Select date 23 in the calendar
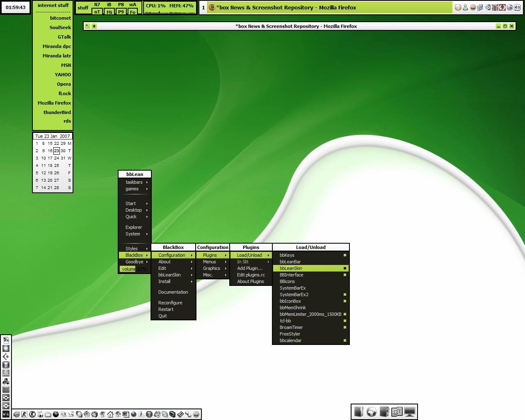Image resolution: width=525 pixels, height=420 pixels. coord(57,151)
